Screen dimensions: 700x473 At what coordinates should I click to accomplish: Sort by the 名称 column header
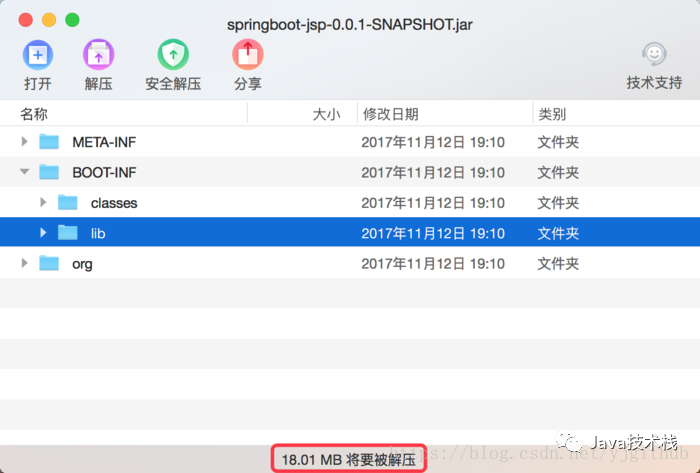point(34,114)
